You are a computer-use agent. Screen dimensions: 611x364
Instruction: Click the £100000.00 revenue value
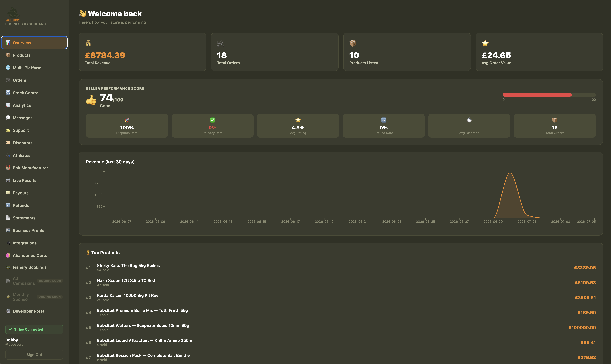582,327
